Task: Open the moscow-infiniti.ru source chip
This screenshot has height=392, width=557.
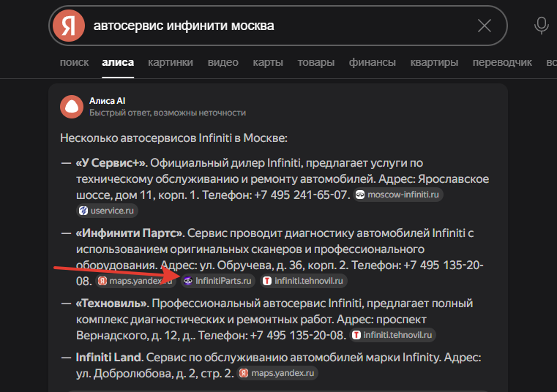Action: [x=399, y=195]
